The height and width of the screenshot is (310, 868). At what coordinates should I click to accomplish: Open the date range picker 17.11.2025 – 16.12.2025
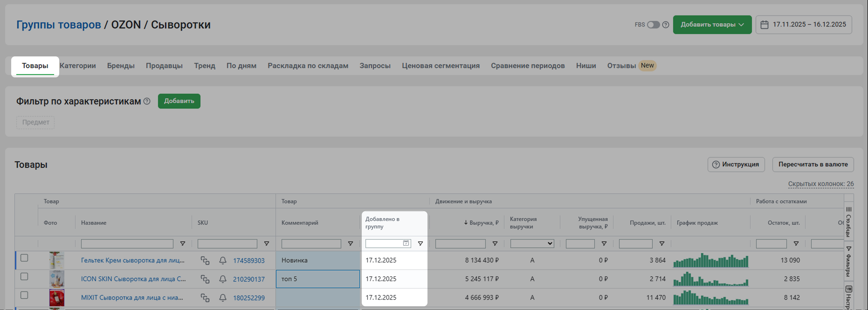[804, 25]
